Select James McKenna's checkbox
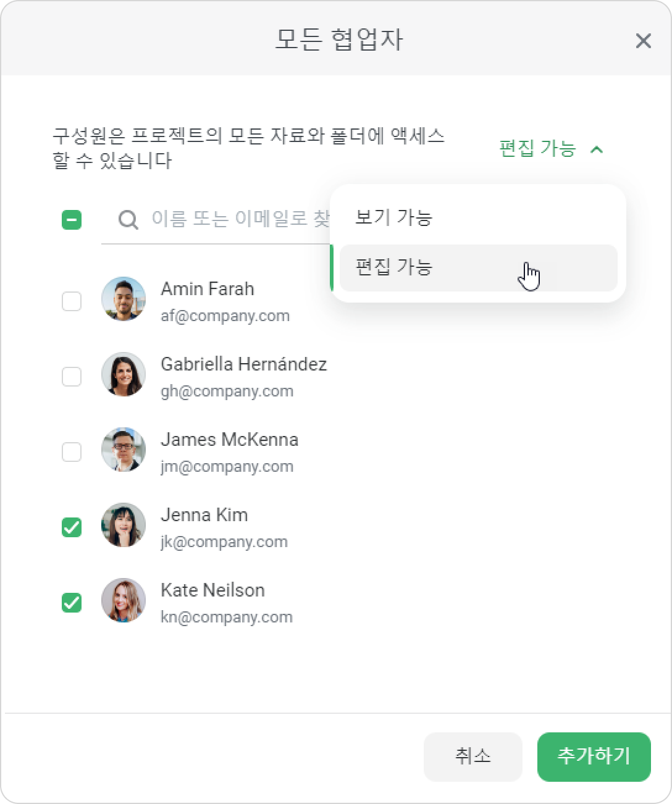Viewport: 672px width, 804px height. tap(72, 452)
